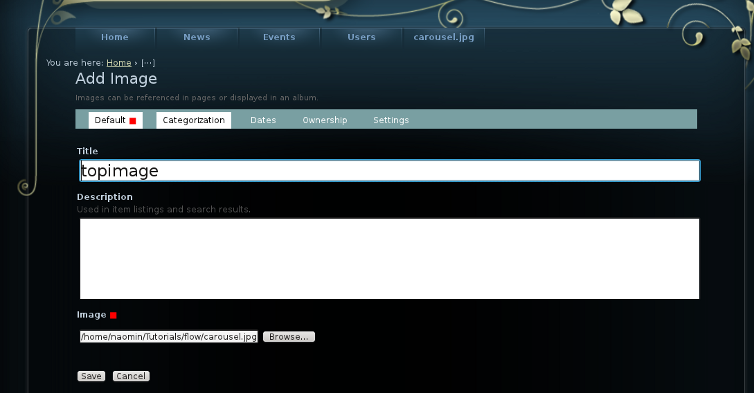
Task: Switch to the Settings form tab
Action: [391, 120]
